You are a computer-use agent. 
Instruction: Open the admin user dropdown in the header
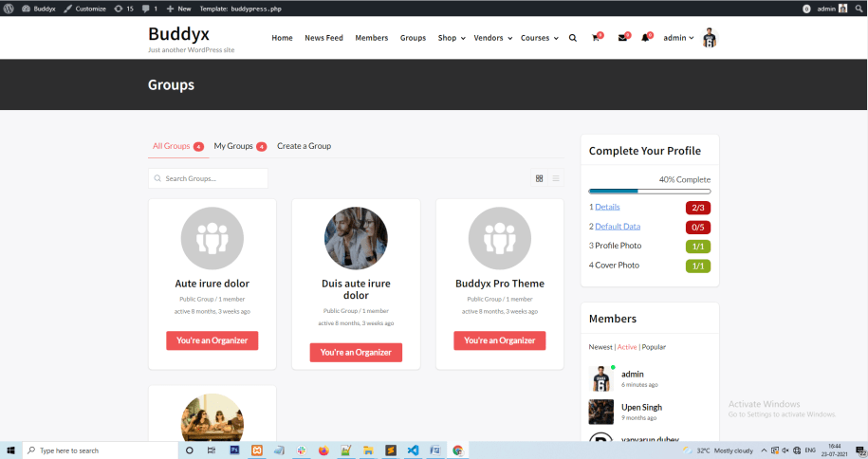(678, 38)
